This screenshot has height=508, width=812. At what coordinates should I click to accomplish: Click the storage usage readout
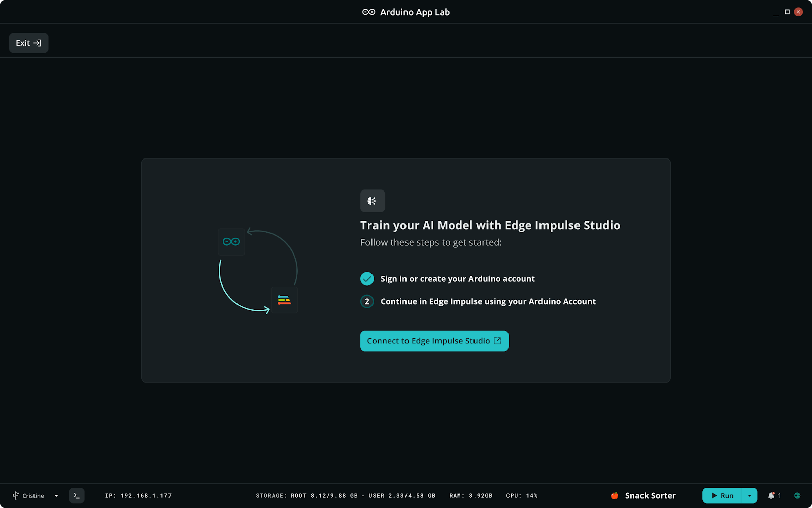tap(346, 496)
